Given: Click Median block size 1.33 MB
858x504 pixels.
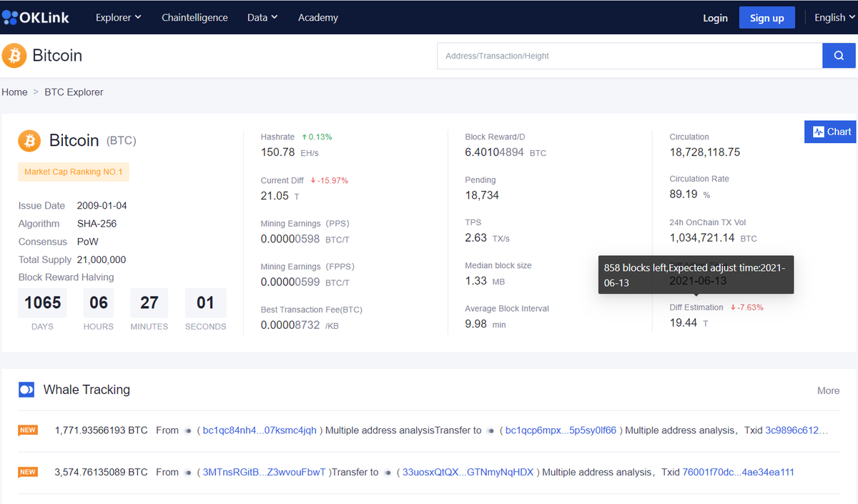Looking at the screenshot, I should 485,281.
